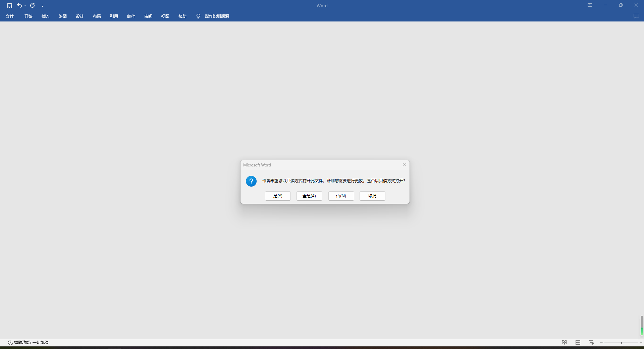Click the Comments speech bubble icon
Viewport: 644px width, 349px height.
(x=636, y=16)
